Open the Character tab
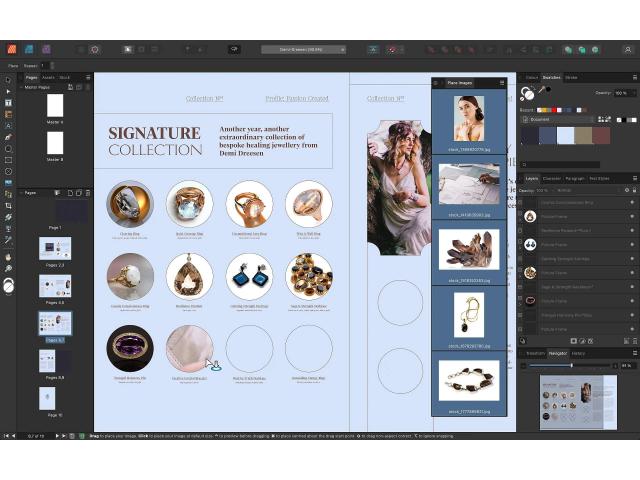 pos(551,178)
